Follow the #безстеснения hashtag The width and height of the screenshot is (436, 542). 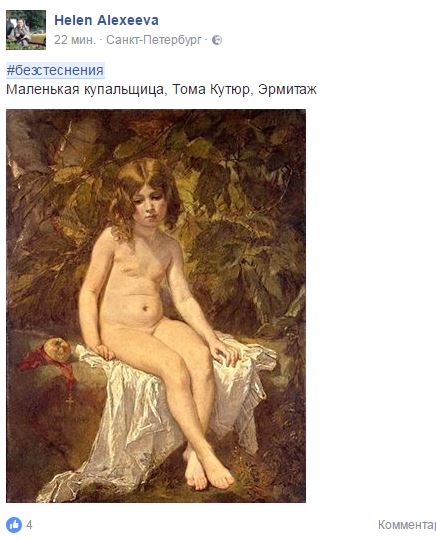[x=55, y=71]
